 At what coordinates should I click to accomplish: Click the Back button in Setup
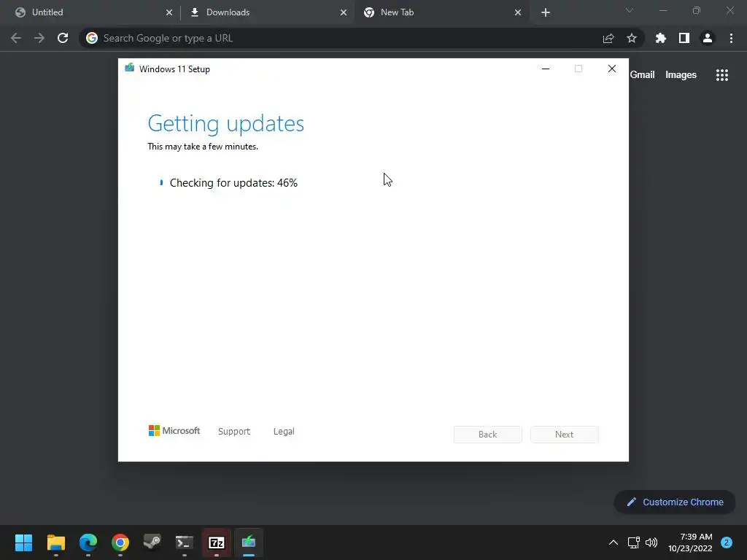(488, 435)
